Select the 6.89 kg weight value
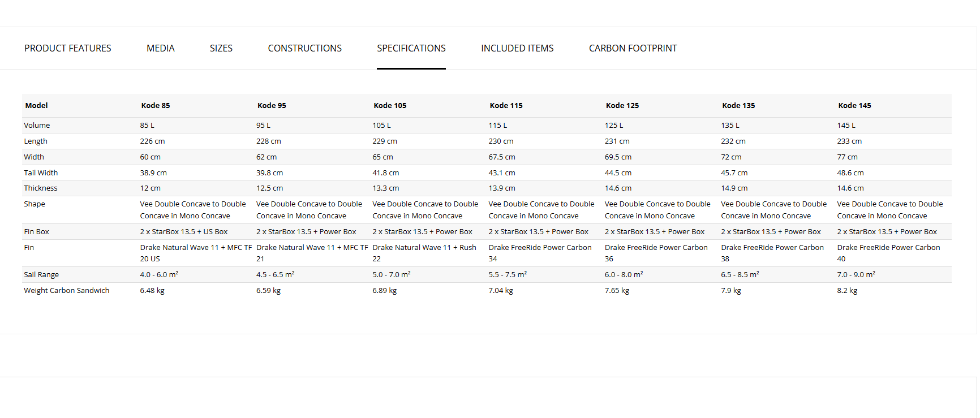This screenshot has width=980, height=418. point(385,290)
